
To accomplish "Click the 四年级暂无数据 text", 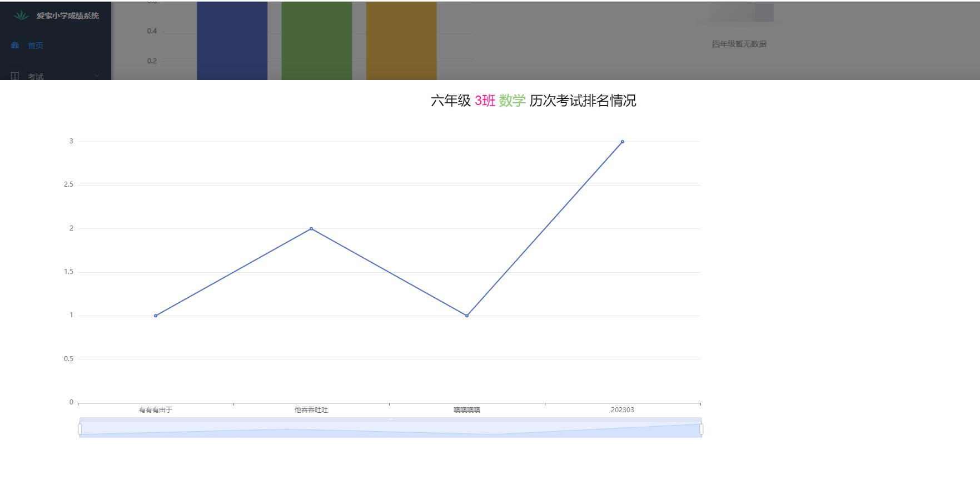I will point(739,44).
